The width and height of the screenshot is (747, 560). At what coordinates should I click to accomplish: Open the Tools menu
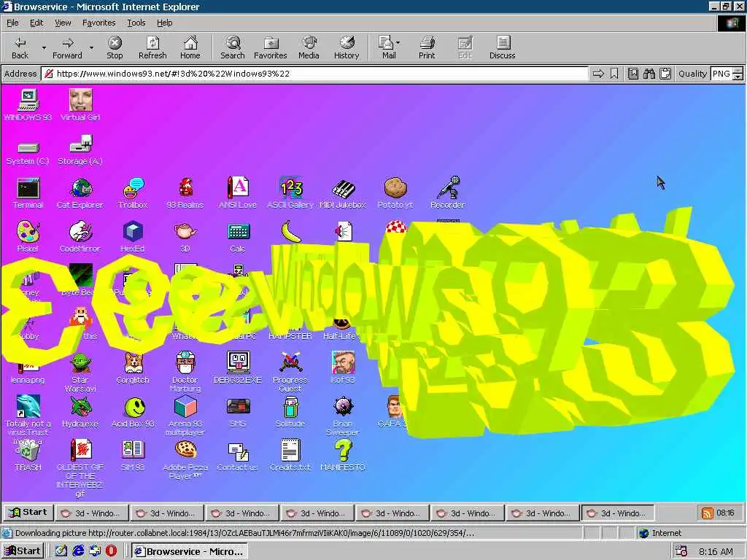click(136, 23)
